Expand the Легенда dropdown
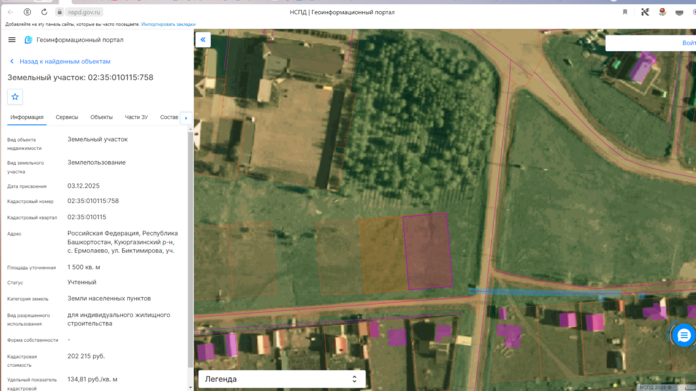The width and height of the screenshot is (696, 391). point(282,379)
